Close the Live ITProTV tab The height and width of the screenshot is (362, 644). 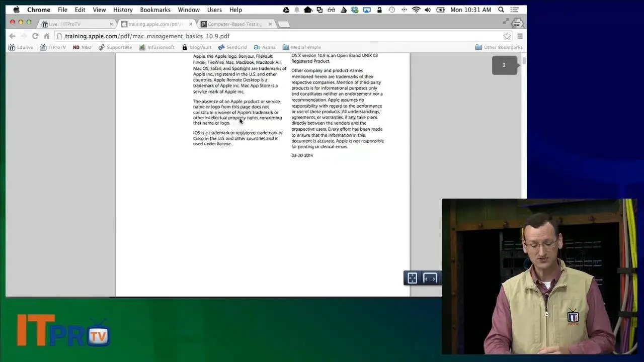click(x=111, y=24)
